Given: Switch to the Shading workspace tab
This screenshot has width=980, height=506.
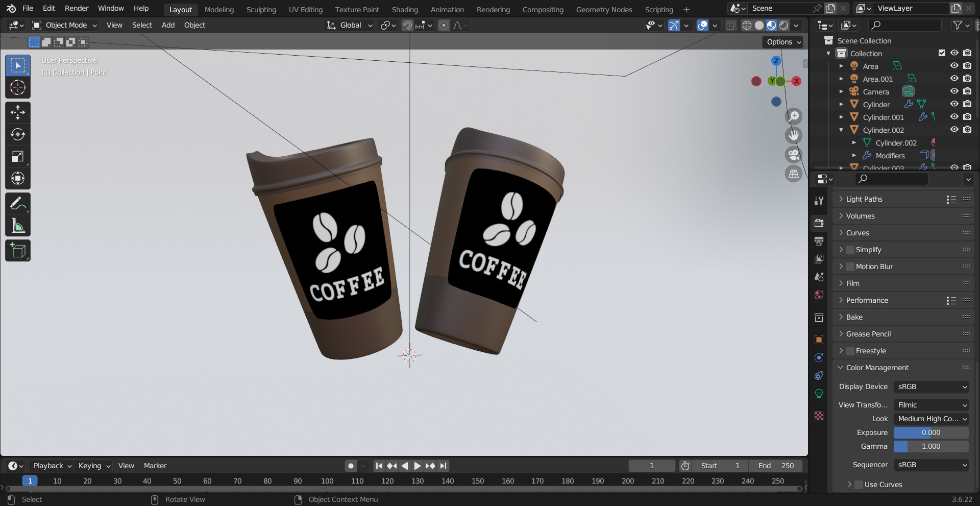Looking at the screenshot, I should [405, 9].
